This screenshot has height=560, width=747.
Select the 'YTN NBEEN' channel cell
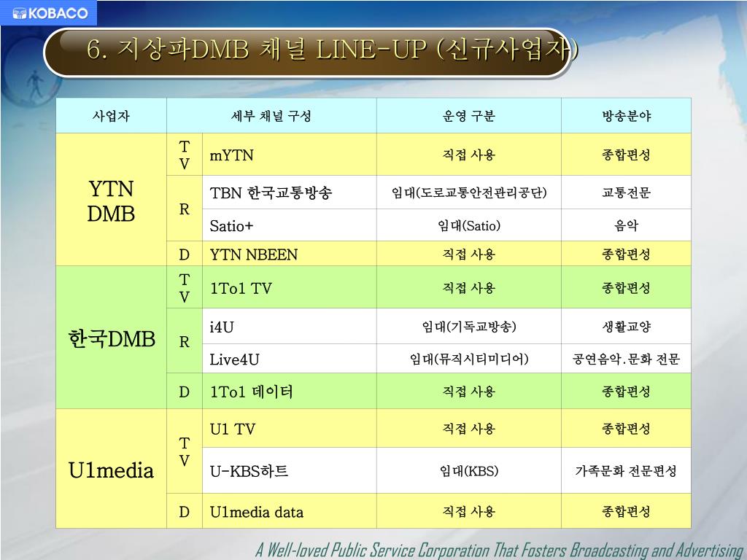click(289, 254)
